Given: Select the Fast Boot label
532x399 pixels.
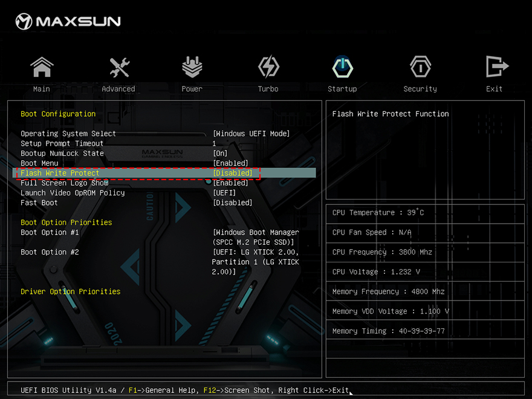Looking at the screenshot, I should coord(39,203).
